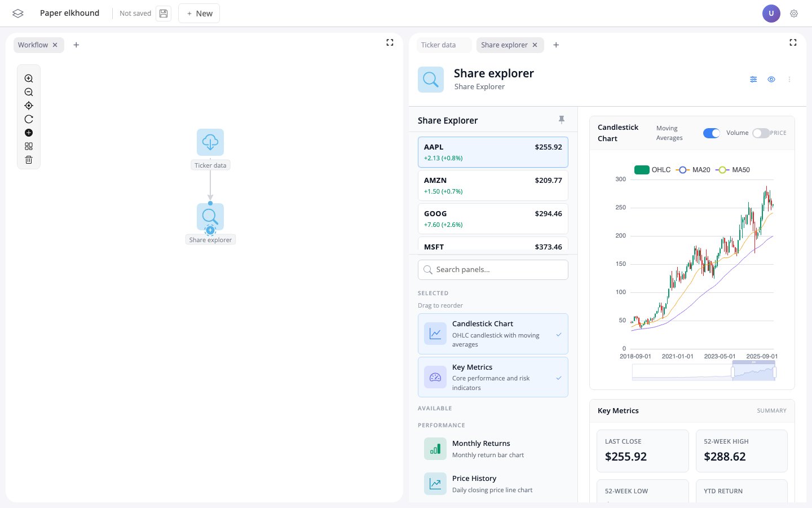
Task: Select the Zoom in tool on the workflow canvas
Action: pos(29,78)
